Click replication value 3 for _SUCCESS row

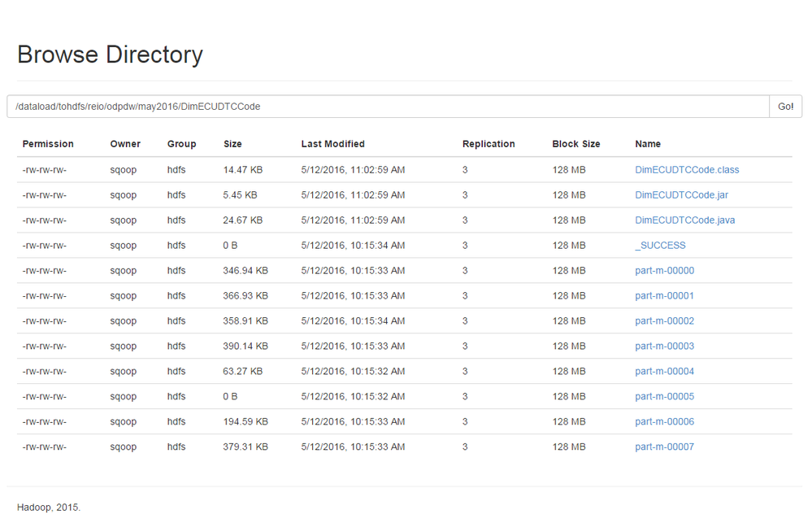[465, 246]
